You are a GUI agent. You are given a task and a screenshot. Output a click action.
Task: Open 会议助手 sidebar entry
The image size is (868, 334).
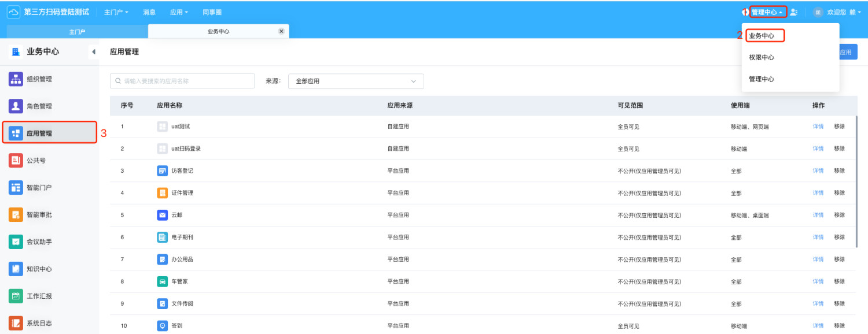point(39,242)
